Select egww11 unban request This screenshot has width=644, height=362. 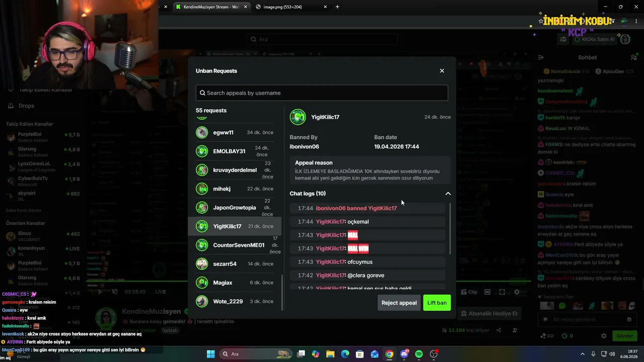pos(234,132)
